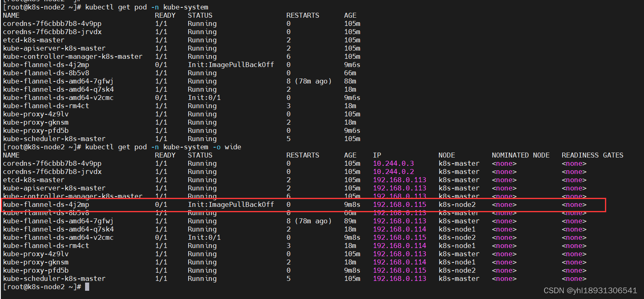
Task: Click age 9m6s in first listing's kube-proxy-pfd5b row
Action: [x=352, y=130]
